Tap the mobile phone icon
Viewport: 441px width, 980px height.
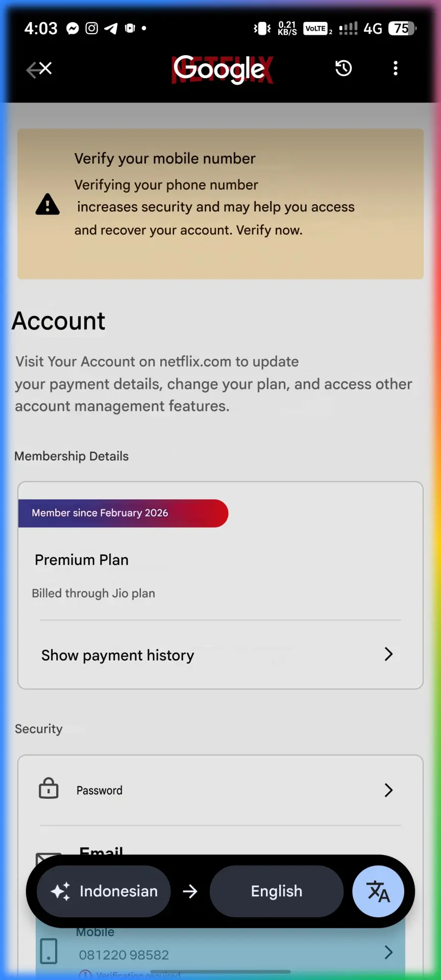[48, 951]
